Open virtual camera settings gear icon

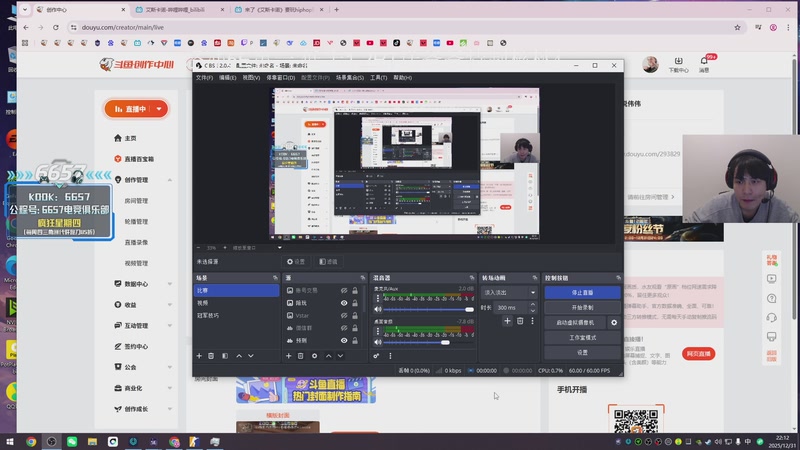coord(614,322)
